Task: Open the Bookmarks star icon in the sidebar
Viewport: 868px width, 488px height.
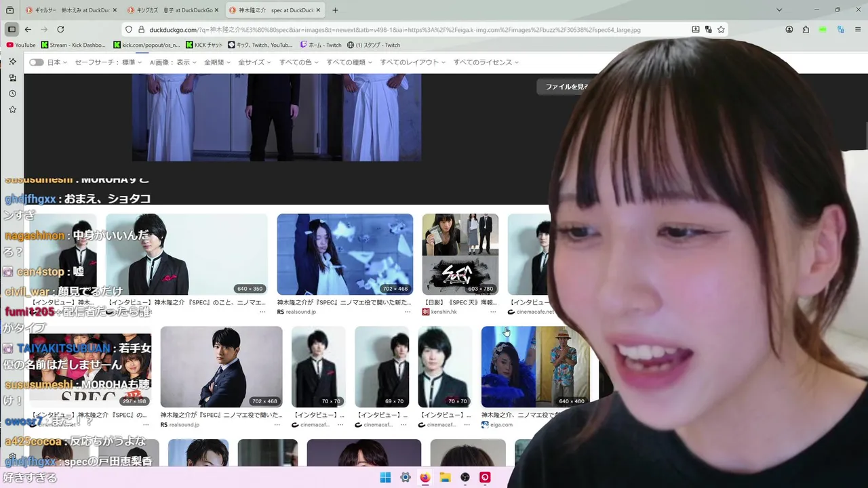Action: point(12,109)
